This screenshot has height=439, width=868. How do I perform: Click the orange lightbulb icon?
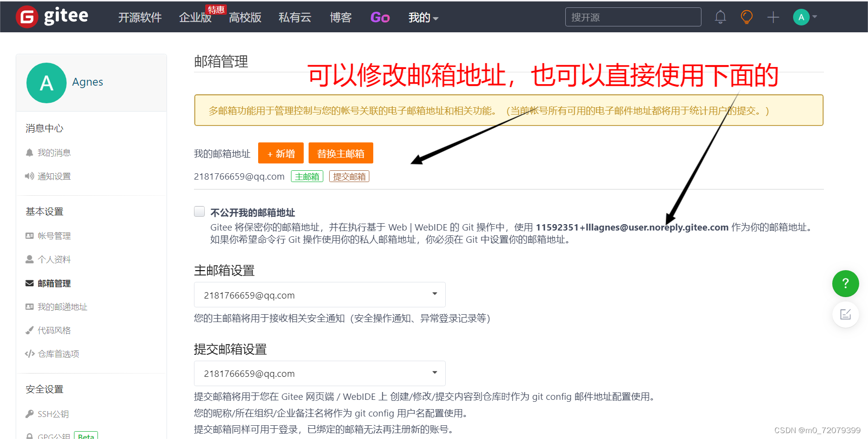(747, 17)
